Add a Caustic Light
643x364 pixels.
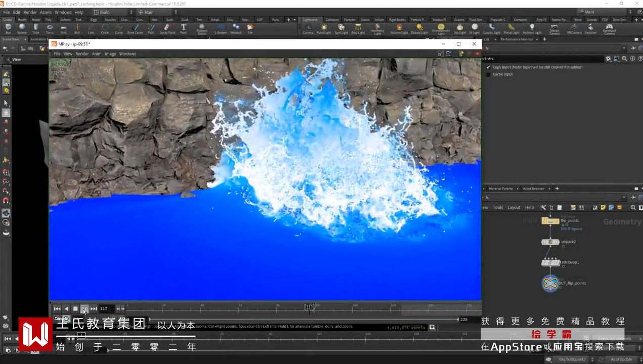click(492, 29)
